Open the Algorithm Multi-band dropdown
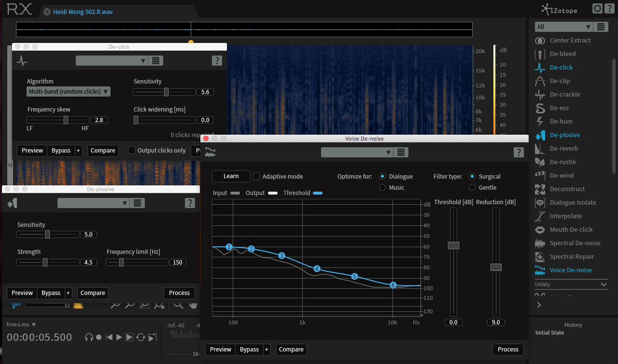 (x=69, y=92)
